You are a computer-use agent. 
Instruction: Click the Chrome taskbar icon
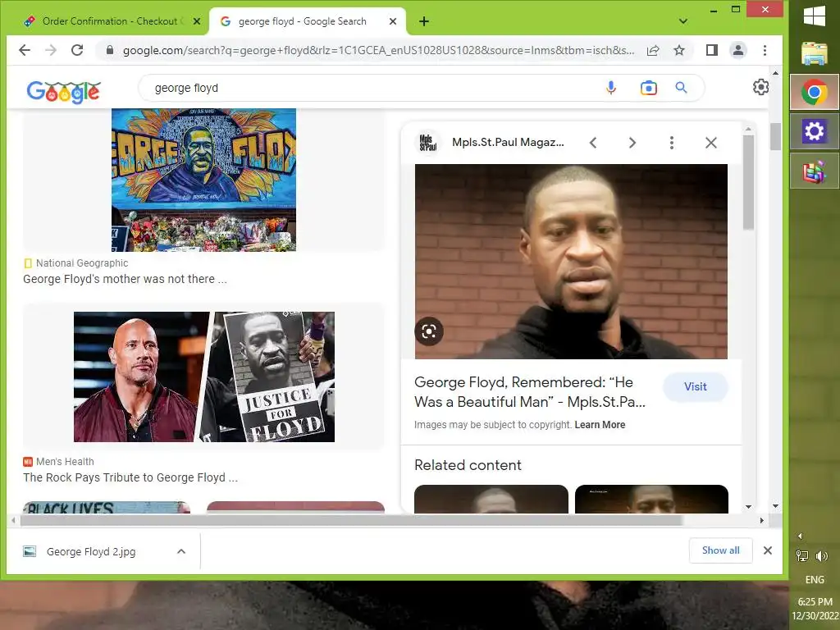[815, 92]
